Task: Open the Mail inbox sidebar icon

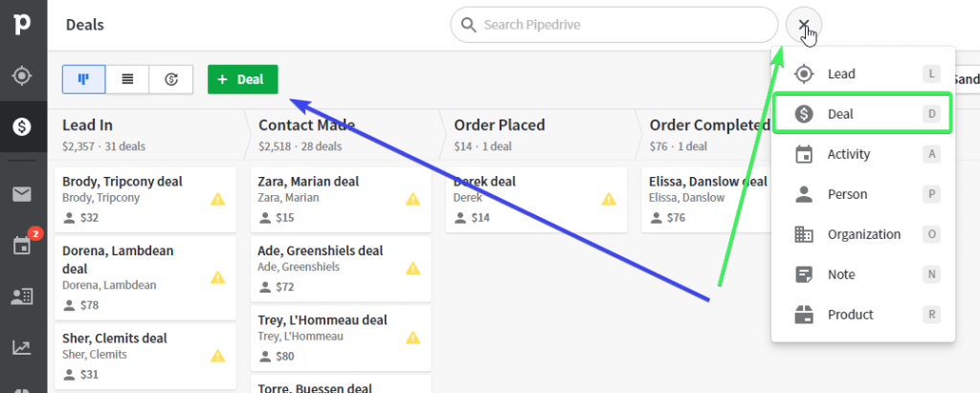Action: click(22, 195)
